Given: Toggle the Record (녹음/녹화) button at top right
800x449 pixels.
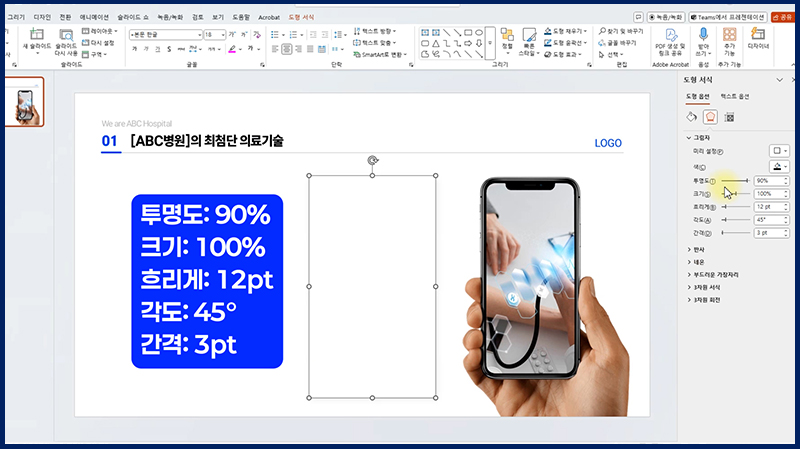Looking at the screenshot, I should [x=666, y=17].
